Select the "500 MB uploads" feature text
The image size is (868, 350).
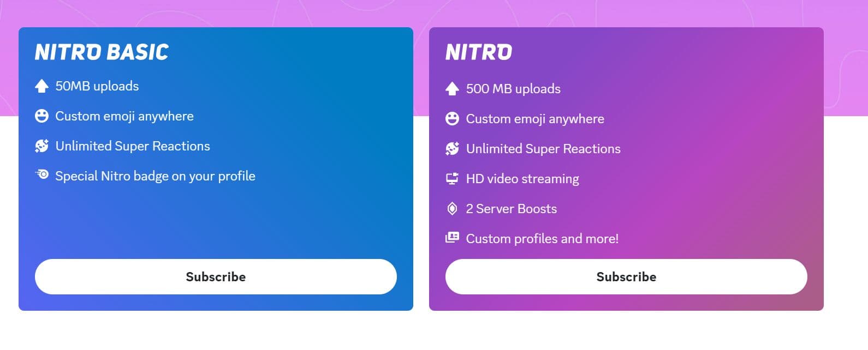[513, 89]
